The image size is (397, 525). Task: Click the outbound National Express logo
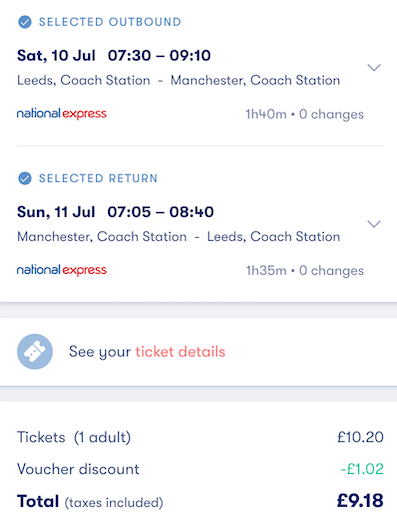point(62,114)
